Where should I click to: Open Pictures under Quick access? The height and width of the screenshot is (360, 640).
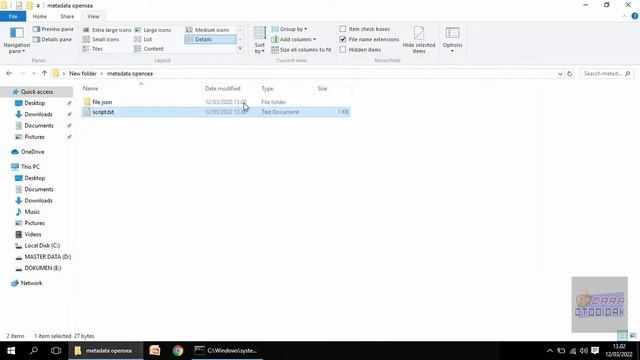[x=34, y=137]
